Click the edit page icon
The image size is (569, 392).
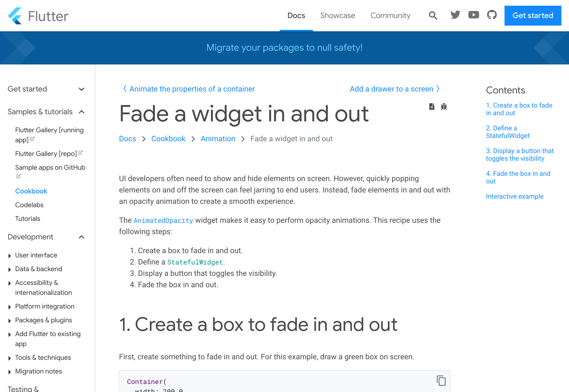tap(431, 106)
